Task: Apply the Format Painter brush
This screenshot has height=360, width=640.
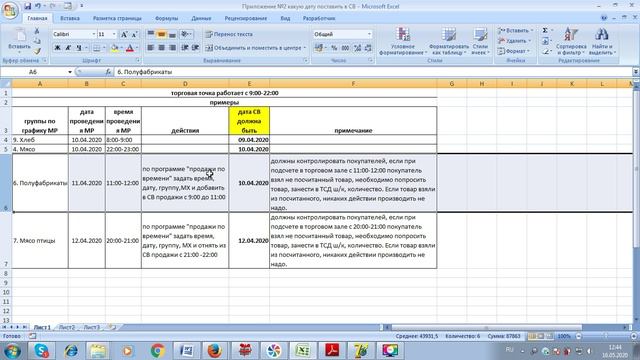Action: pyautogui.click(x=37, y=51)
